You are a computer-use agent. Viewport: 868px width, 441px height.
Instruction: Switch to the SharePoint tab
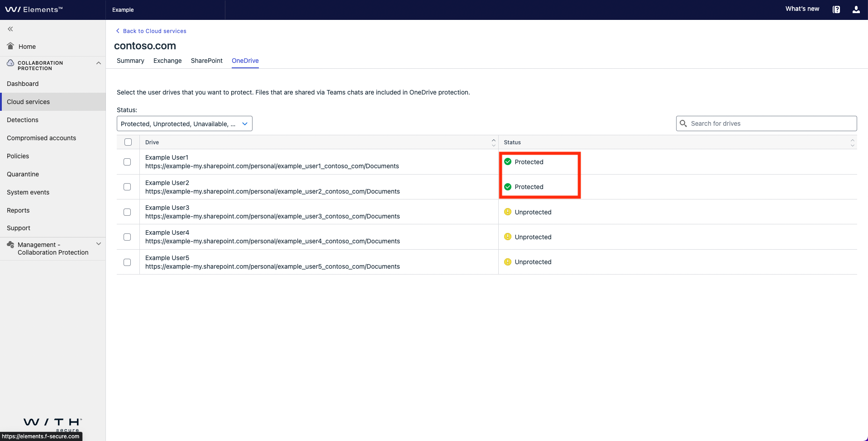click(206, 61)
